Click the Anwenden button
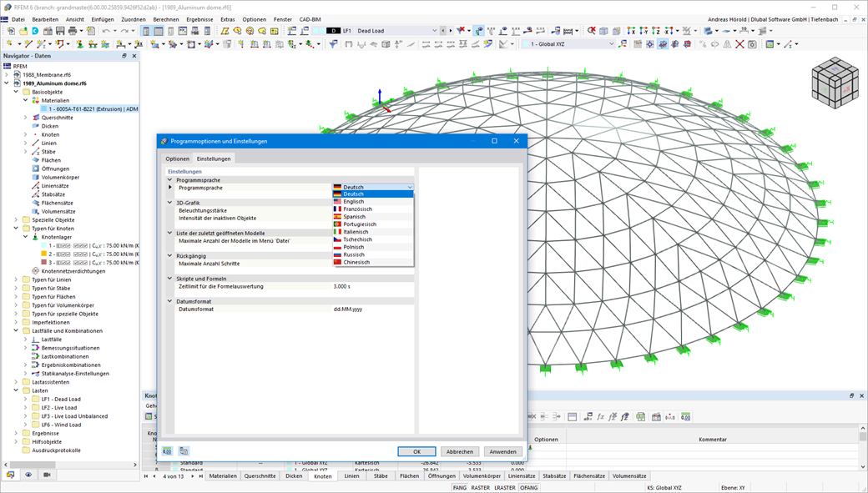868x493 pixels. (x=502, y=451)
